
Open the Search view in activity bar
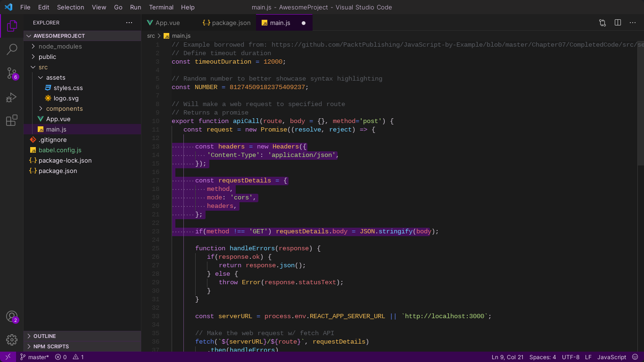12,49
